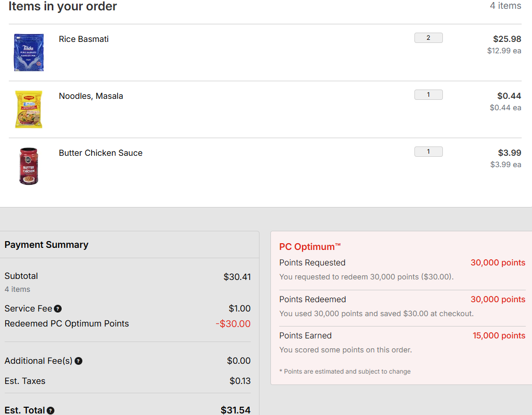Click the $25.98 Rice Basmati price
This screenshot has width=532, height=415.
tap(507, 39)
